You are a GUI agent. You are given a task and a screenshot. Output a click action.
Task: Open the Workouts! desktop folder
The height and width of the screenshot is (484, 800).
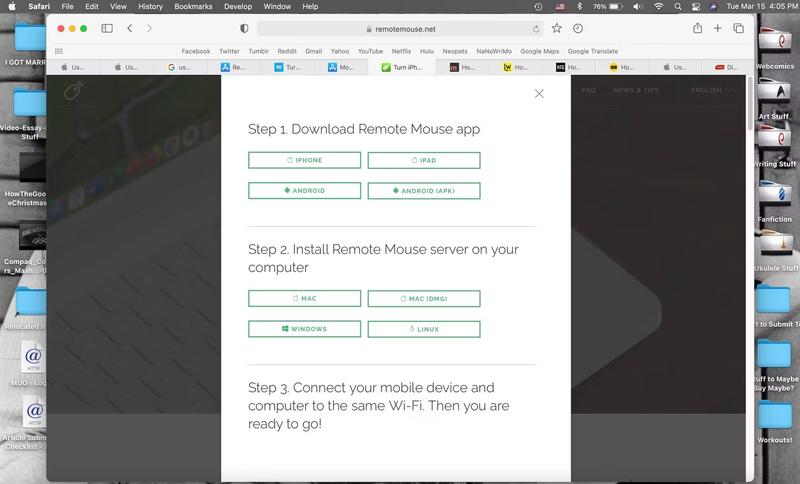[x=774, y=422]
